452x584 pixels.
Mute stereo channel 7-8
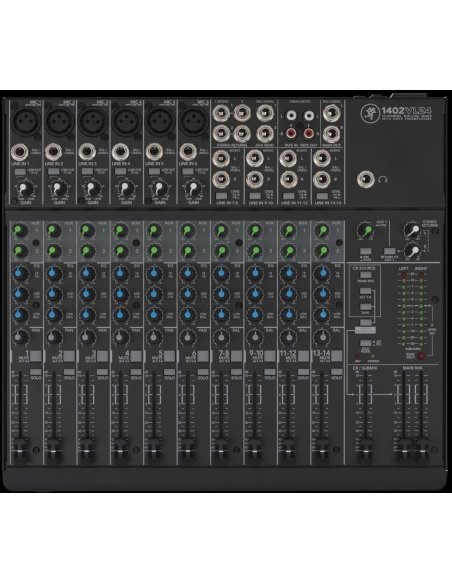tap(236, 356)
